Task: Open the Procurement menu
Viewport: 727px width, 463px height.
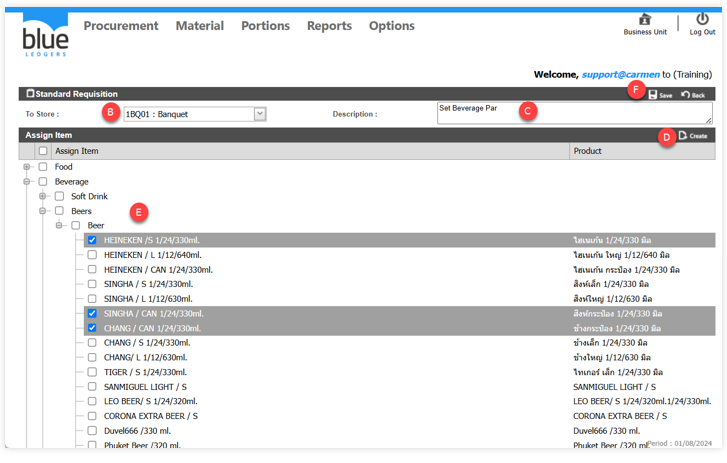Action: point(121,26)
